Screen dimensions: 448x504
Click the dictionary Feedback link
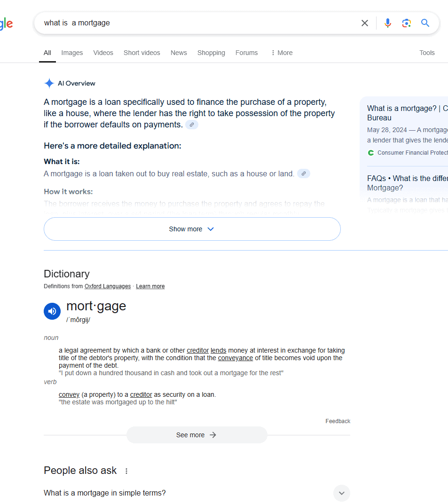coord(338,421)
